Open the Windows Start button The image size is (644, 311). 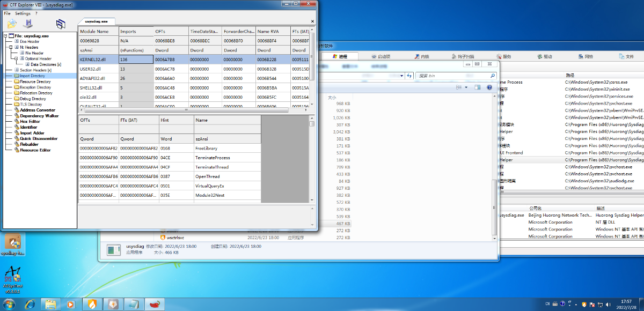(10, 304)
